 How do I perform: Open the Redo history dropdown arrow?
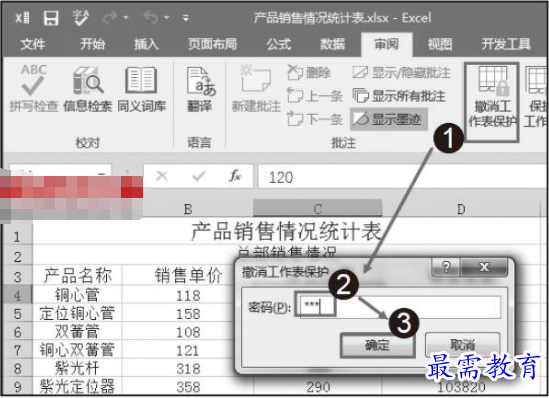126,18
